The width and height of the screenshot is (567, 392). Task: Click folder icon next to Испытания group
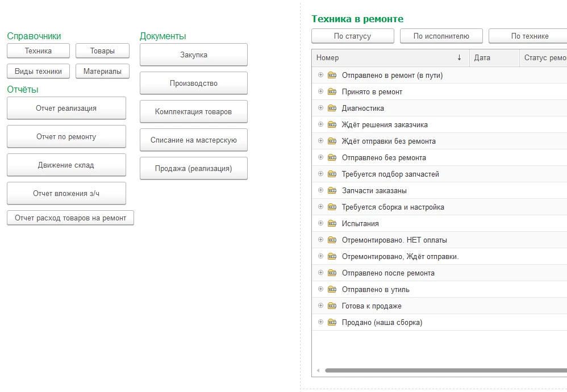[332, 224]
